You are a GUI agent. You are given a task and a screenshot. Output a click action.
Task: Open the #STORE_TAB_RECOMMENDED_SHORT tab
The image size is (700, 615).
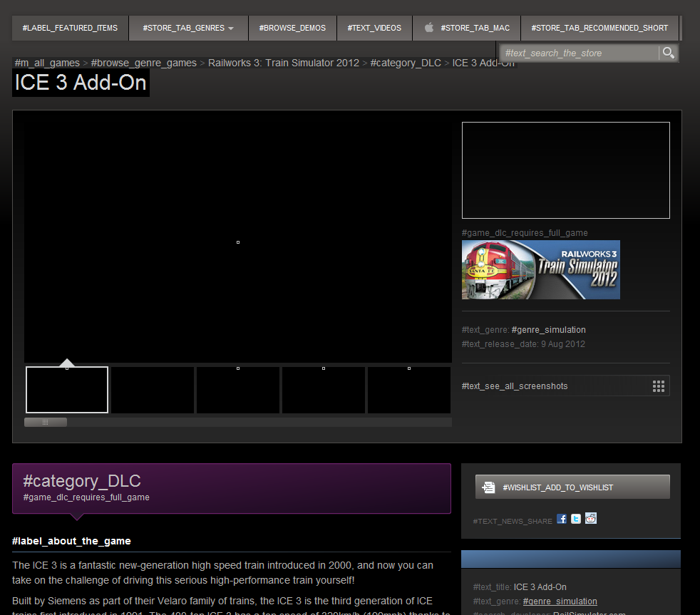pos(599,28)
